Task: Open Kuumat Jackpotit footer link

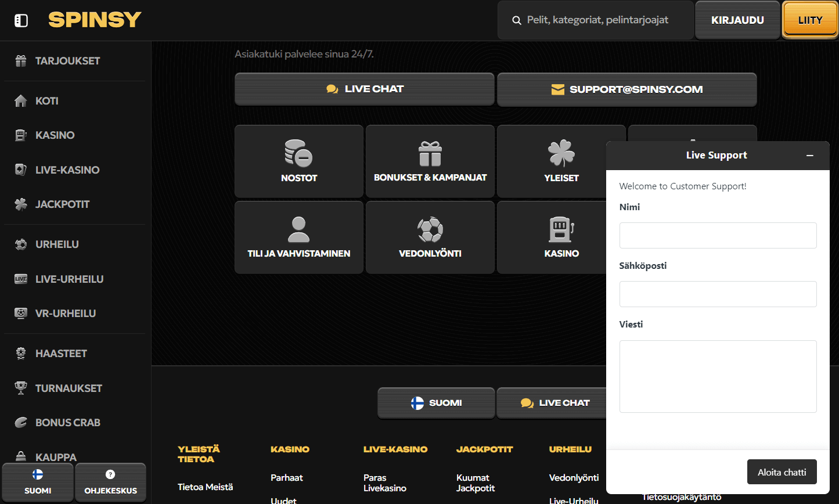Action: tap(476, 483)
